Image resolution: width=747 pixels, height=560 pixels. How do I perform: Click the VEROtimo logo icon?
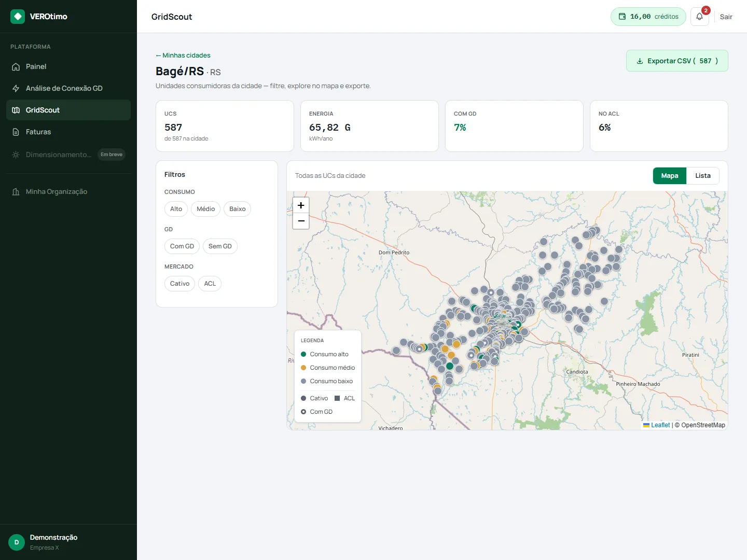pyautogui.click(x=18, y=17)
